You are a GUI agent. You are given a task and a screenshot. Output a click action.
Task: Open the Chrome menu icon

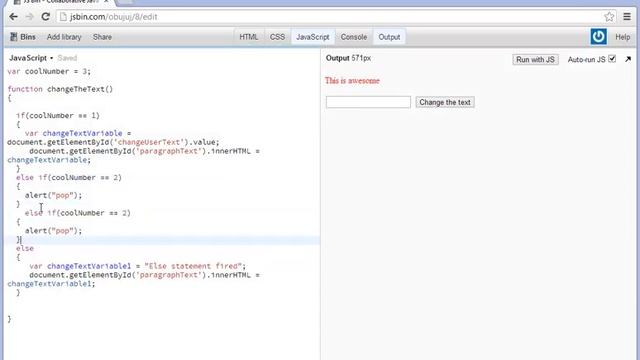tap(627, 17)
